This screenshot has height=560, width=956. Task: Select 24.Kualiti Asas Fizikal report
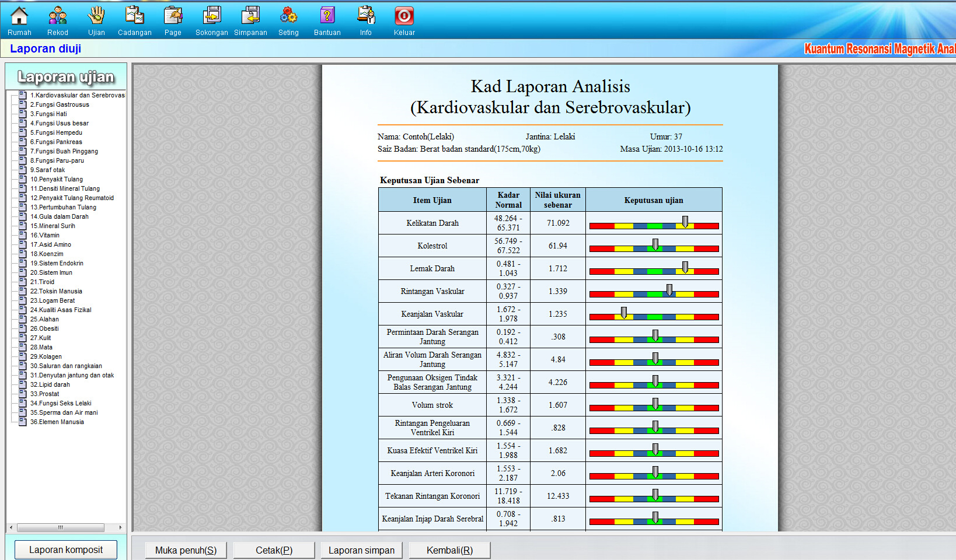click(61, 310)
